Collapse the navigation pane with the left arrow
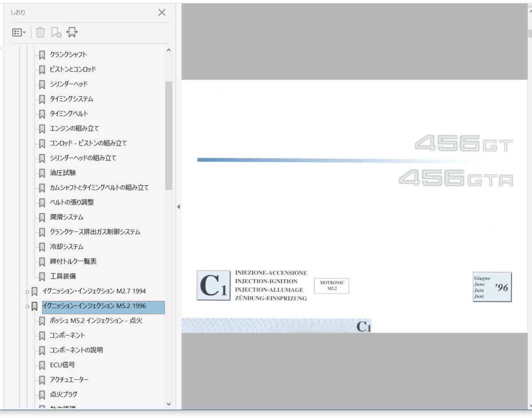The height and width of the screenshot is (418, 532). (x=178, y=207)
